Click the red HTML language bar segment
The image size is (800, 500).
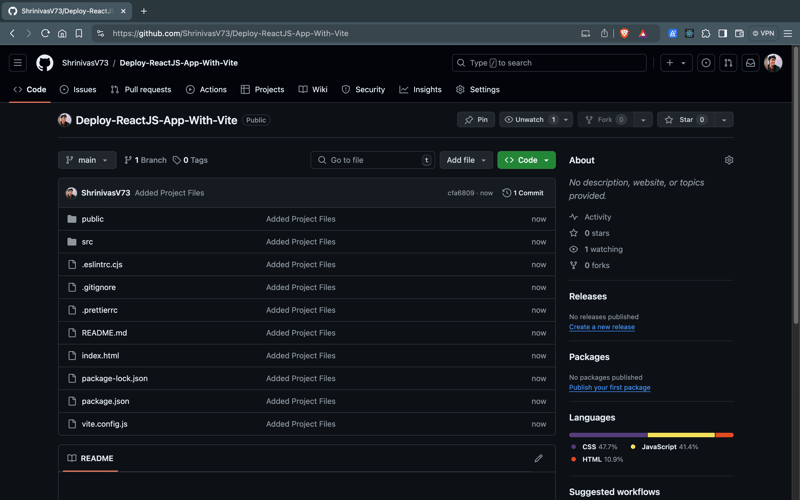coord(724,435)
